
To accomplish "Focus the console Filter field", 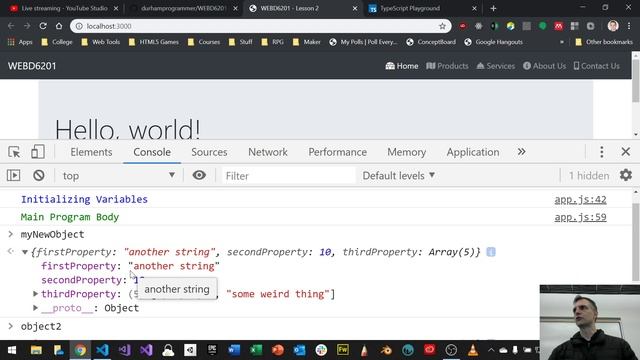I will [288, 176].
